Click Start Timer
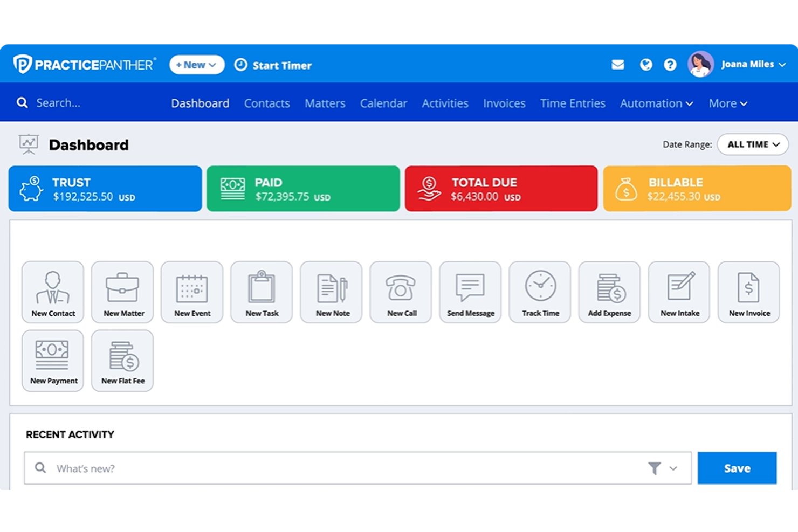This screenshot has height=532, width=798. (273, 65)
